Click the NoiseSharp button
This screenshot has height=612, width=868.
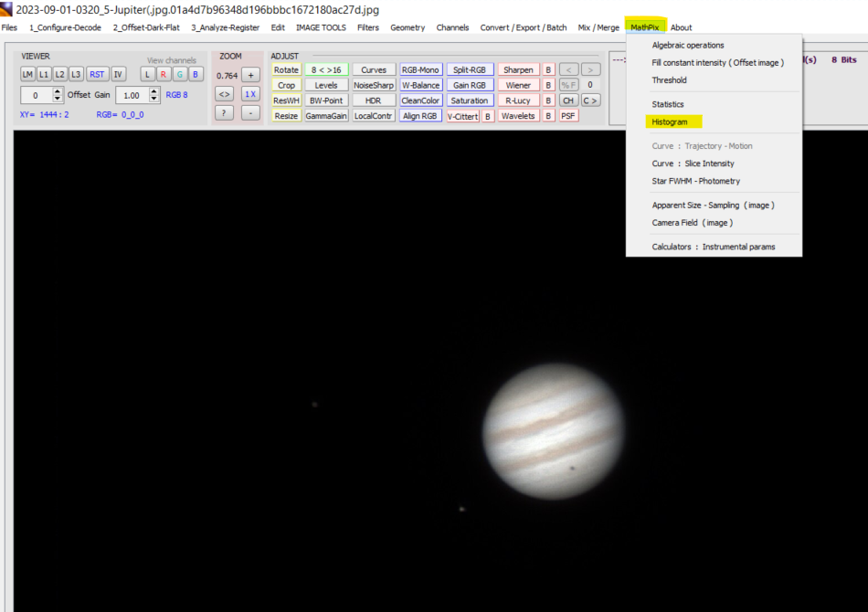374,85
